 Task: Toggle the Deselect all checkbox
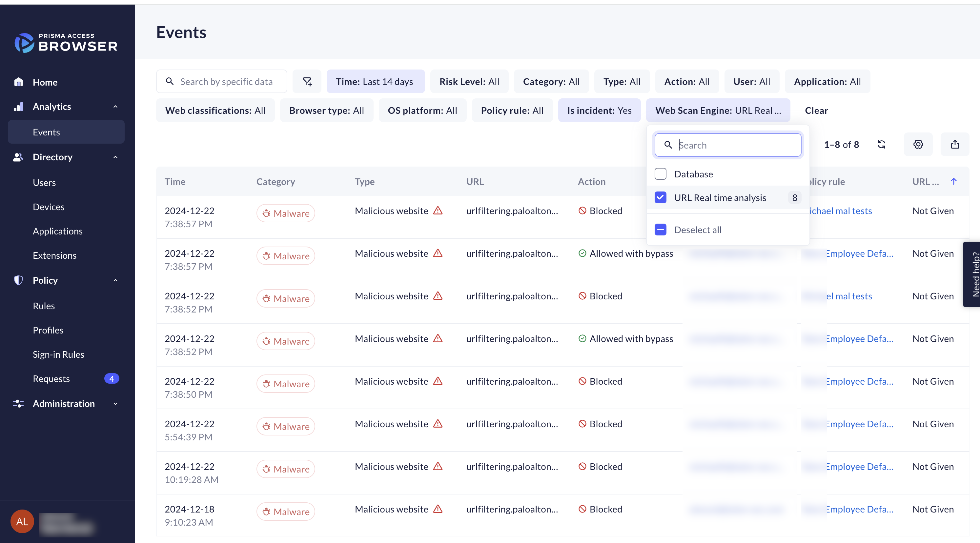click(x=661, y=230)
